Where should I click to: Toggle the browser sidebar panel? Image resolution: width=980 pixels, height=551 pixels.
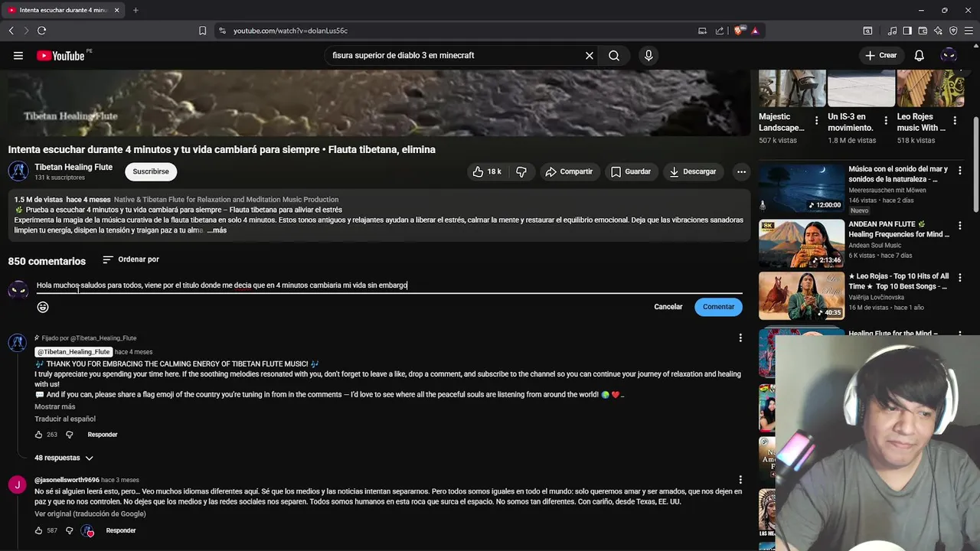click(907, 31)
